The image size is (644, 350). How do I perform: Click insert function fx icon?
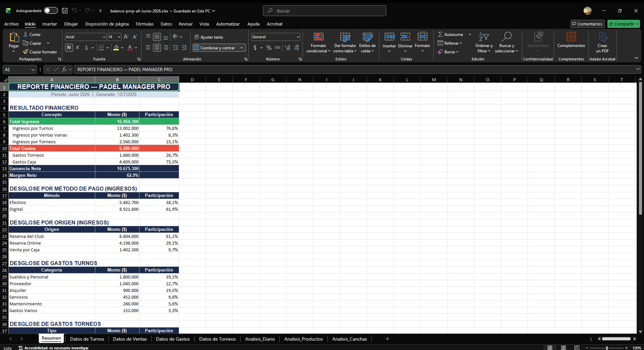point(64,69)
